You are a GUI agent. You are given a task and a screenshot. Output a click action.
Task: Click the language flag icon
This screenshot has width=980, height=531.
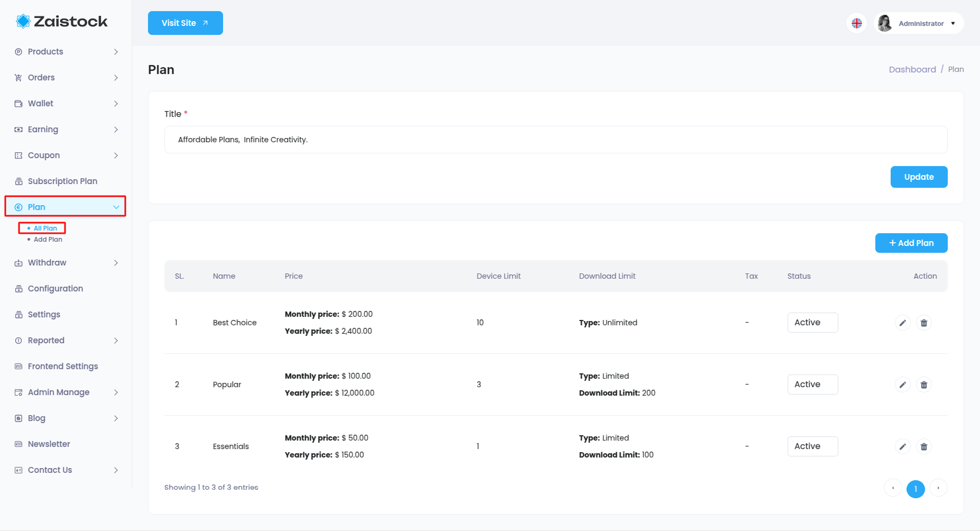coord(857,23)
